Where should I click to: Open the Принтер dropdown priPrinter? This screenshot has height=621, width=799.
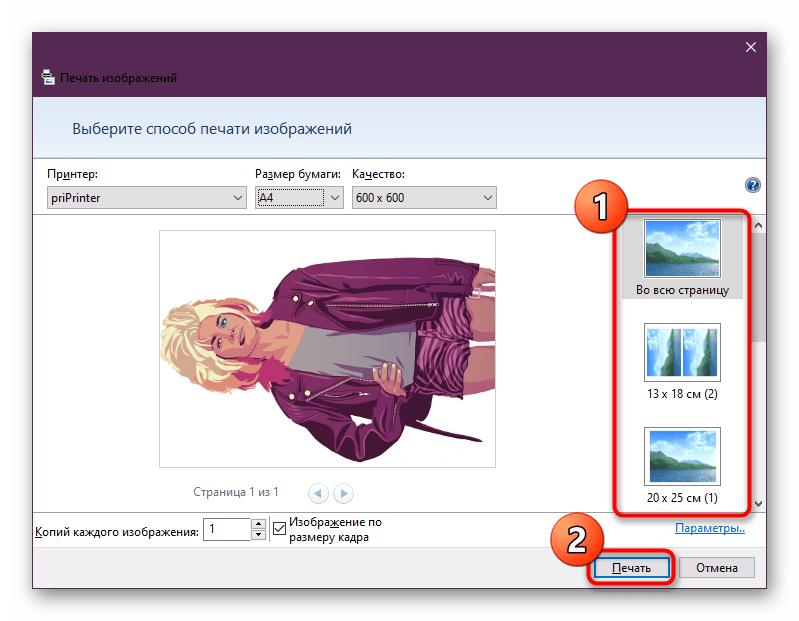point(147,198)
